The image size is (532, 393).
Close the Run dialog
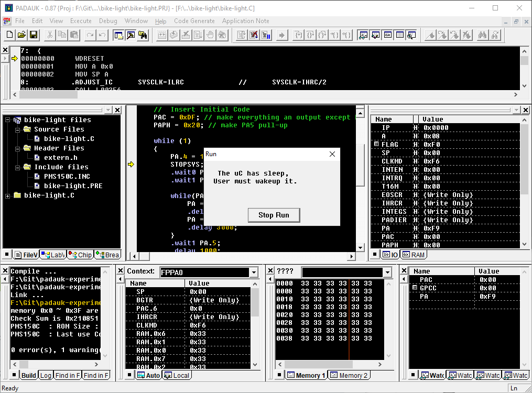[332, 154]
